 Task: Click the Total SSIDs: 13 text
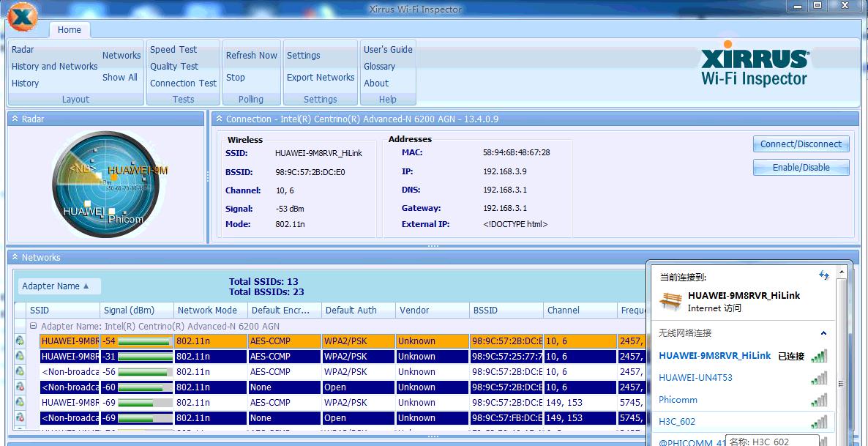(263, 282)
